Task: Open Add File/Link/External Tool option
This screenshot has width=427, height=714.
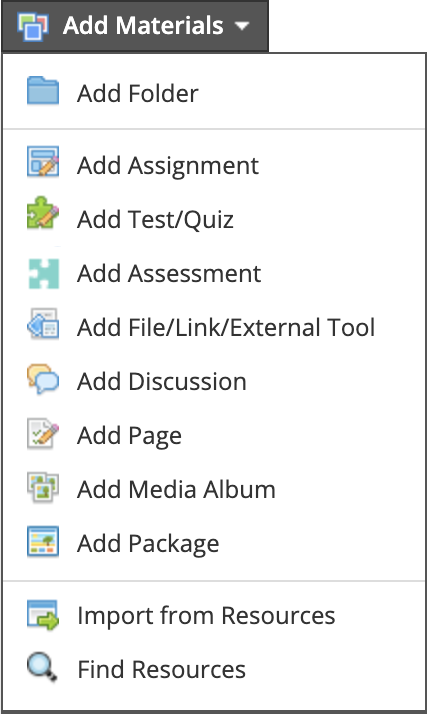Action: [x=226, y=327]
